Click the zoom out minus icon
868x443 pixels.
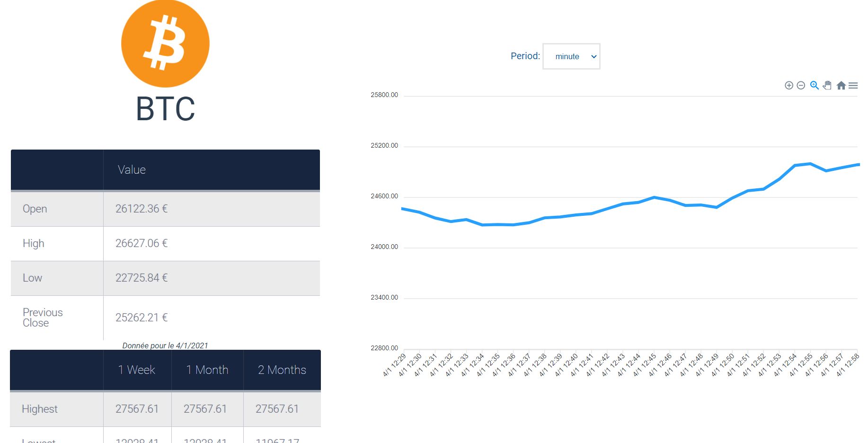pyautogui.click(x=801, y=86)
